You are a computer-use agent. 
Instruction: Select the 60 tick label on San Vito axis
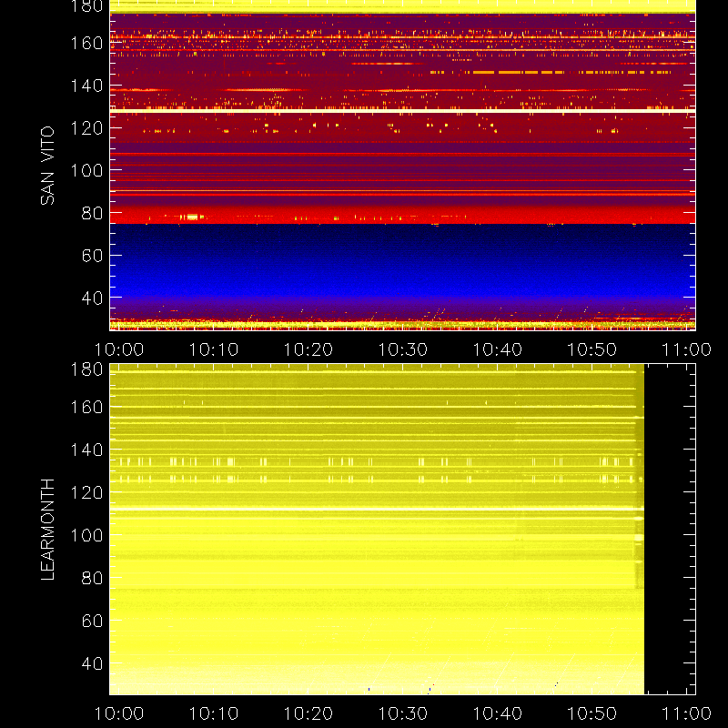[x=92, y=256]
